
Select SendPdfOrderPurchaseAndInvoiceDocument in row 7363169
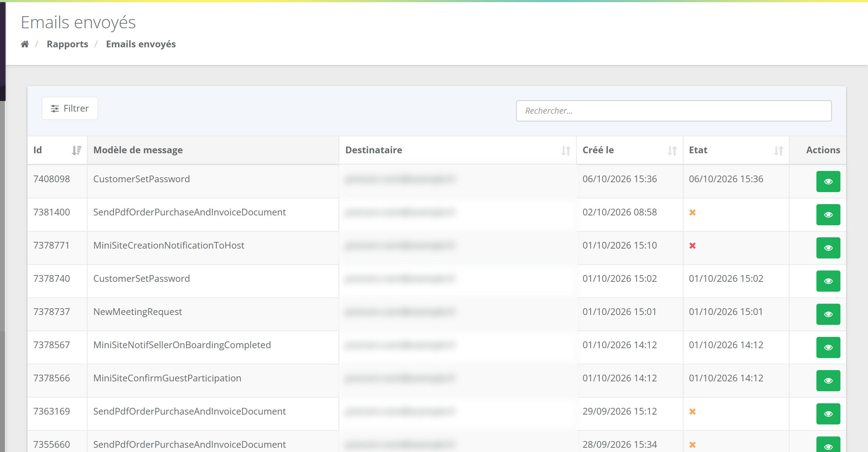tap(189, 411)
